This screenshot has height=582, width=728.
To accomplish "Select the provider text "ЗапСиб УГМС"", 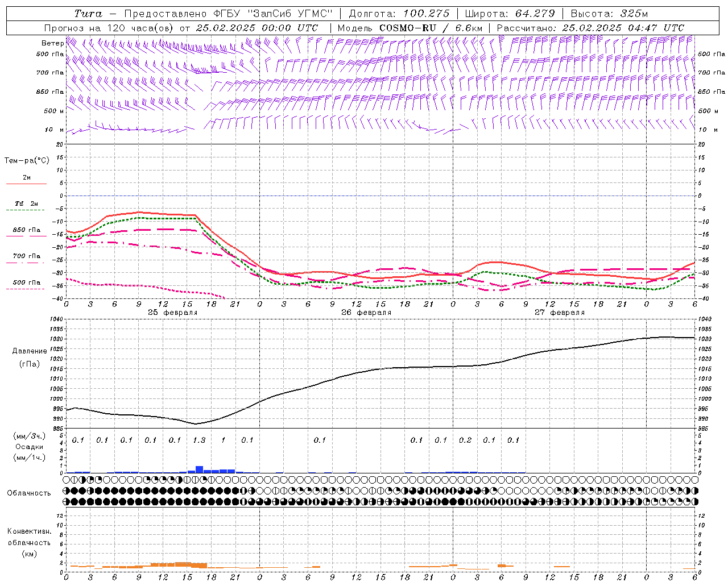I will point(290,14).
